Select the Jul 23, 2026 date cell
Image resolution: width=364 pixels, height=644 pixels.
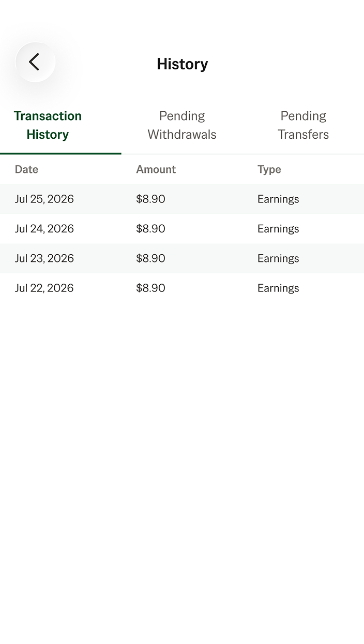click(x=44, y=258)
